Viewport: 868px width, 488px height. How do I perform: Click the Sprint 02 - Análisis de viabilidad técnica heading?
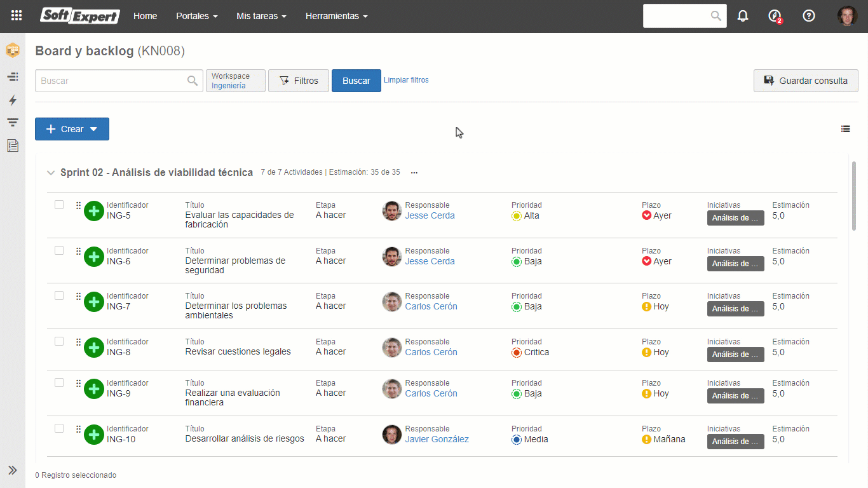[157, 173]
